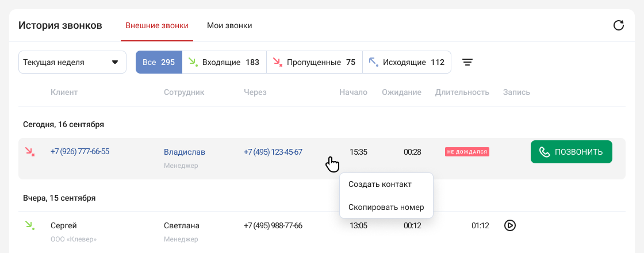The height and width of the screenshot is (253, 644).
Task: Click the phone number +7 (495) 123-45-67
Action: 273,152
